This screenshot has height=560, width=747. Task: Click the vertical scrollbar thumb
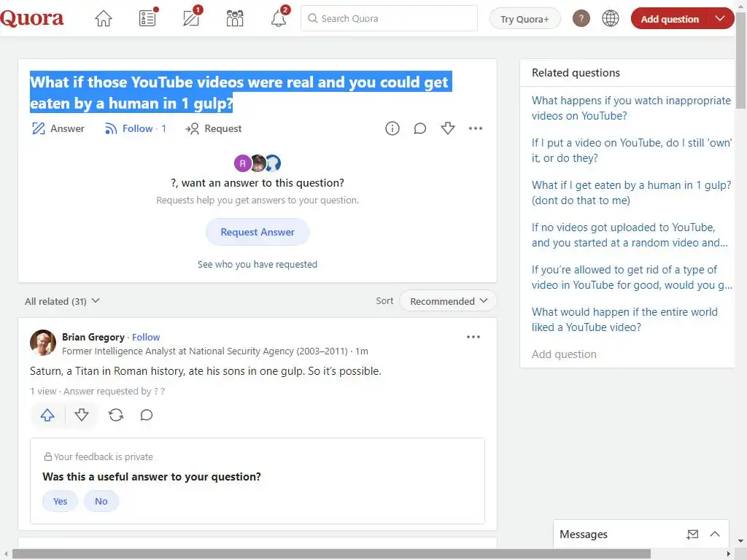(x=741, y=61)
